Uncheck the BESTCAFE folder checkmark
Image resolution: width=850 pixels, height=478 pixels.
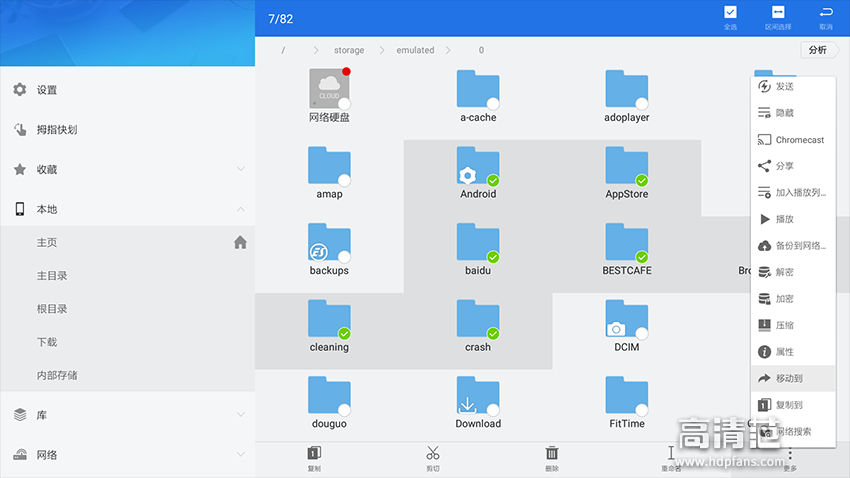642,257
